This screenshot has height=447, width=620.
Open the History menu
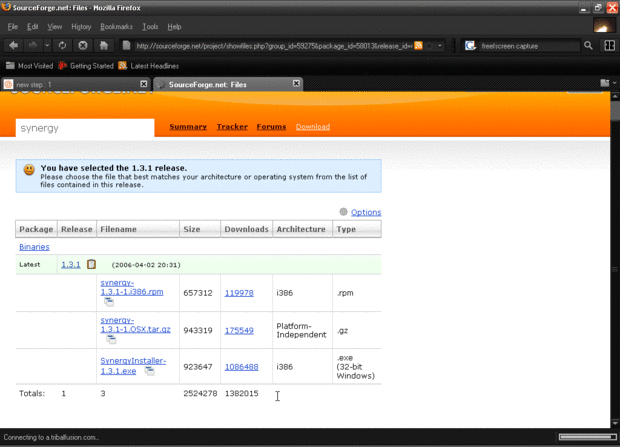click(x=81, y=27)
